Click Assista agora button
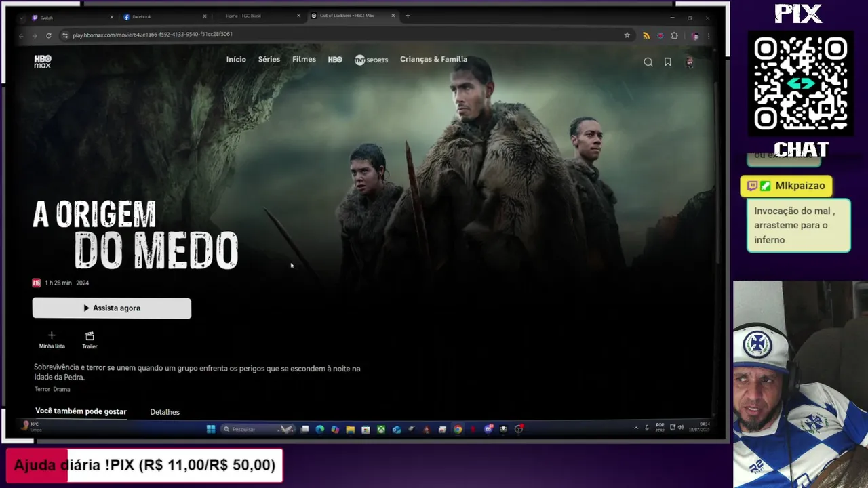The width and height of the screenshot is (868, 488). (112, 308)
